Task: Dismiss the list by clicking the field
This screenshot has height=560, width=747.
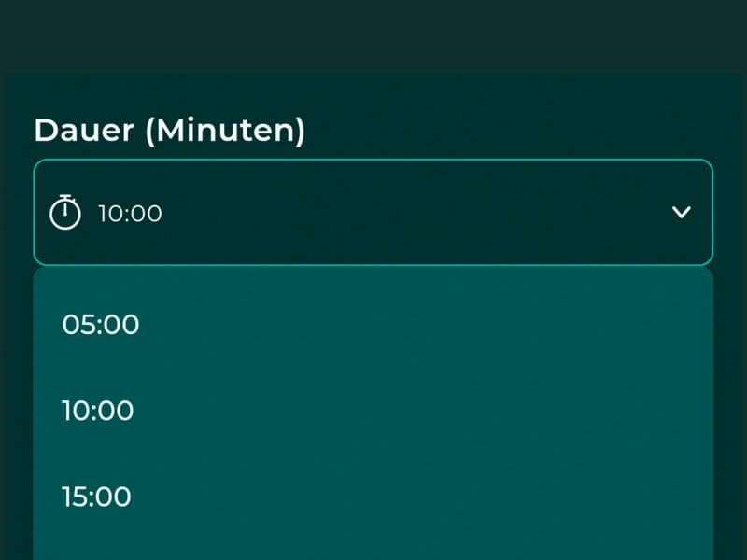Action: 373,212
